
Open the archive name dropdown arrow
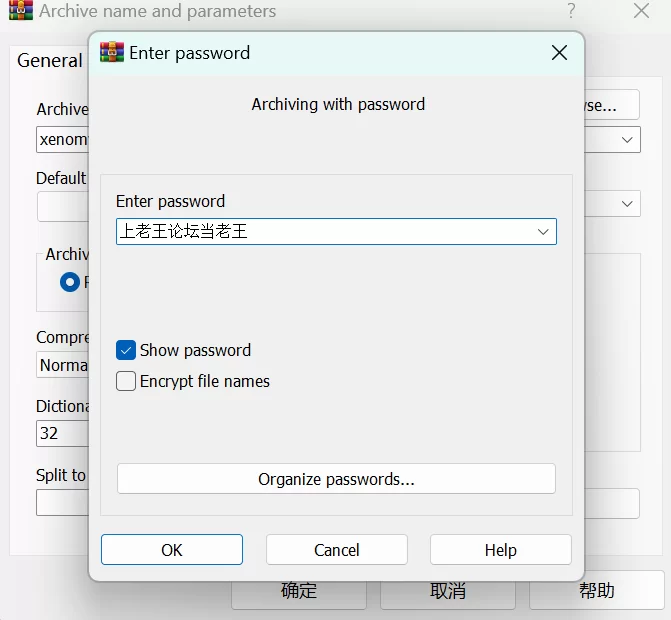click(627, 139)
